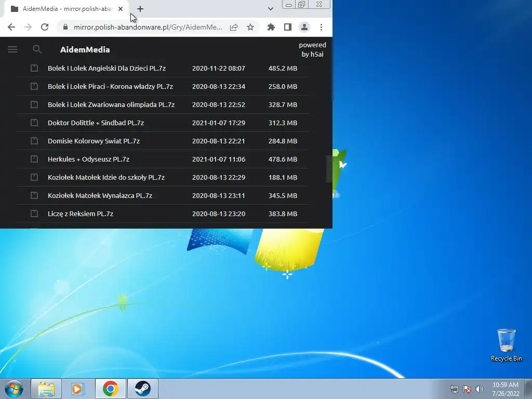The width and height of the screenshot is (532, 399).
Task: Click the date 2021-01-07 17:29
Action: point(219,123)
